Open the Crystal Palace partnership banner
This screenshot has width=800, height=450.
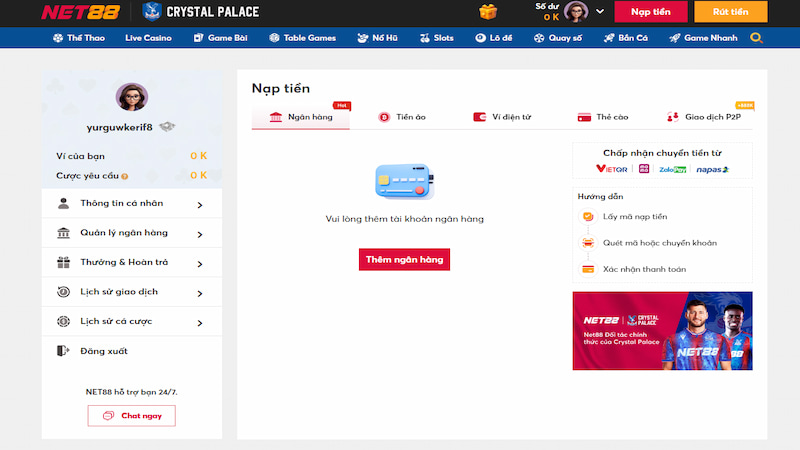662,331
